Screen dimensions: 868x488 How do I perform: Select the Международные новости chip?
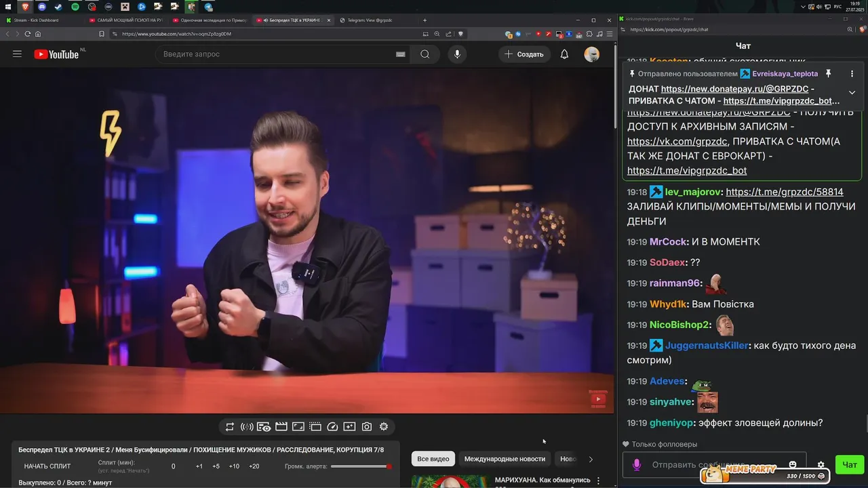click(x=505, y=459)
